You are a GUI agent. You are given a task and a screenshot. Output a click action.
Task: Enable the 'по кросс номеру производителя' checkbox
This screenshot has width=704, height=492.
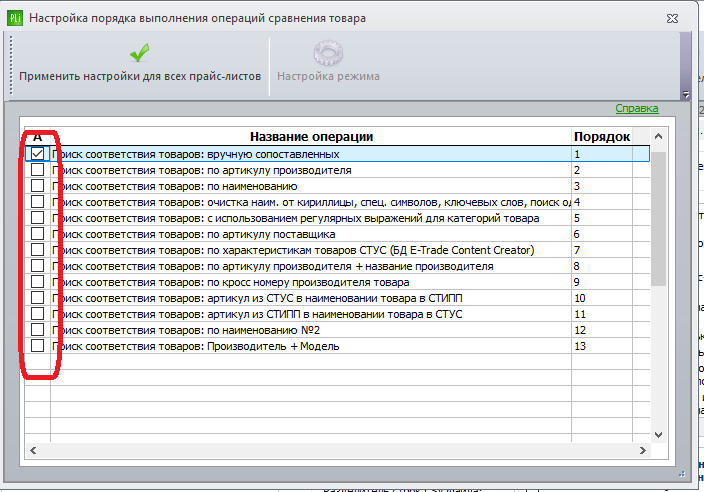37,282
